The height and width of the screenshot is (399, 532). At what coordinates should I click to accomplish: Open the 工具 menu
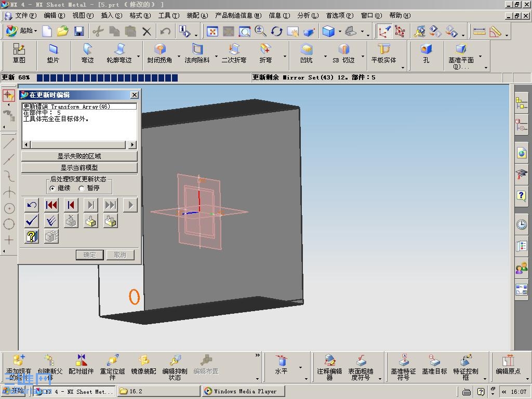169,16
